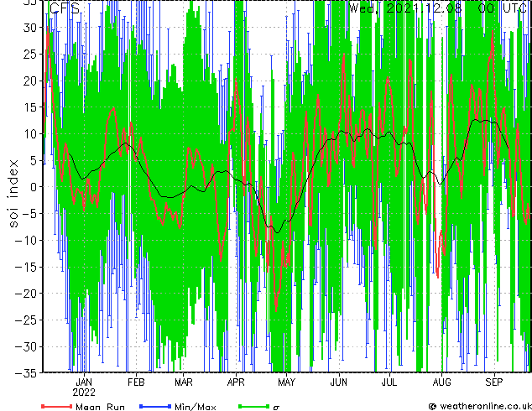Screen dimensions: 532x411
Task: Click the 'soi index' y-axis title
Action: [13, 193]
